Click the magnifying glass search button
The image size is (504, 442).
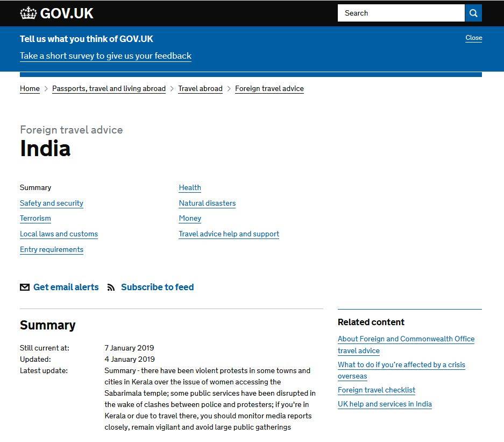pos(473,13)
